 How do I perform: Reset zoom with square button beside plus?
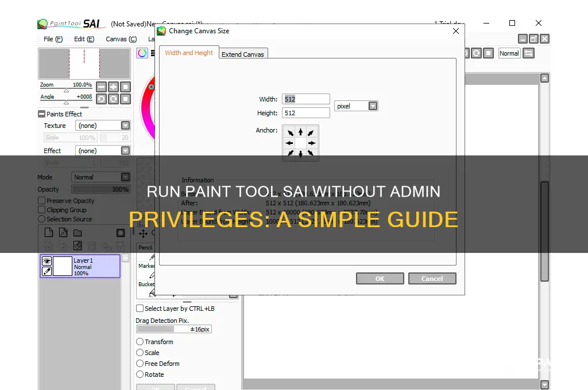click(125, 87)
